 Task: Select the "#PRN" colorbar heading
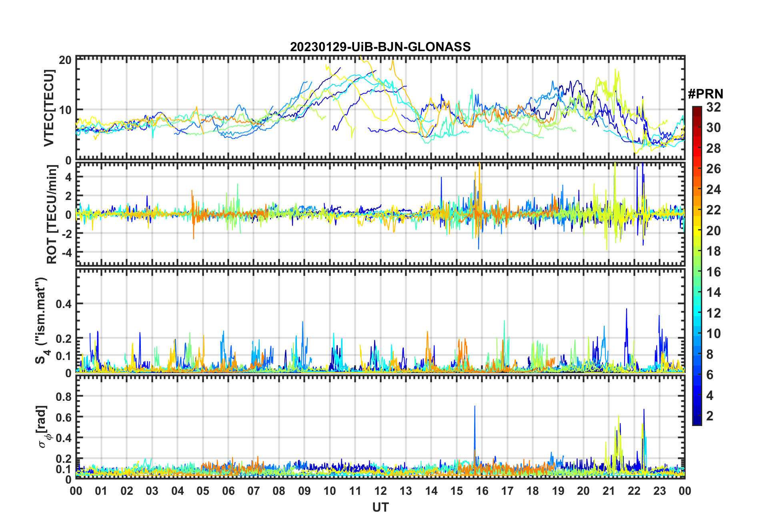[705, 94]
